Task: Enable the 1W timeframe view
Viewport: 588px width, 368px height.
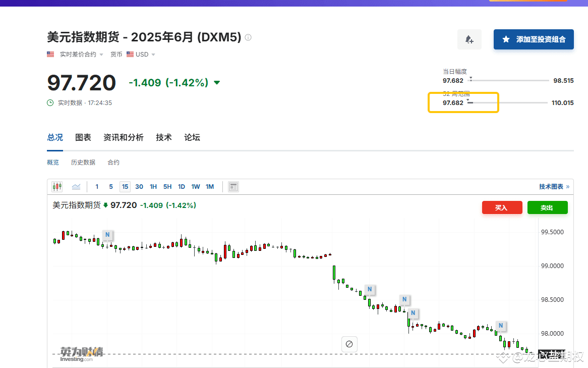Action: click(196, 186)
